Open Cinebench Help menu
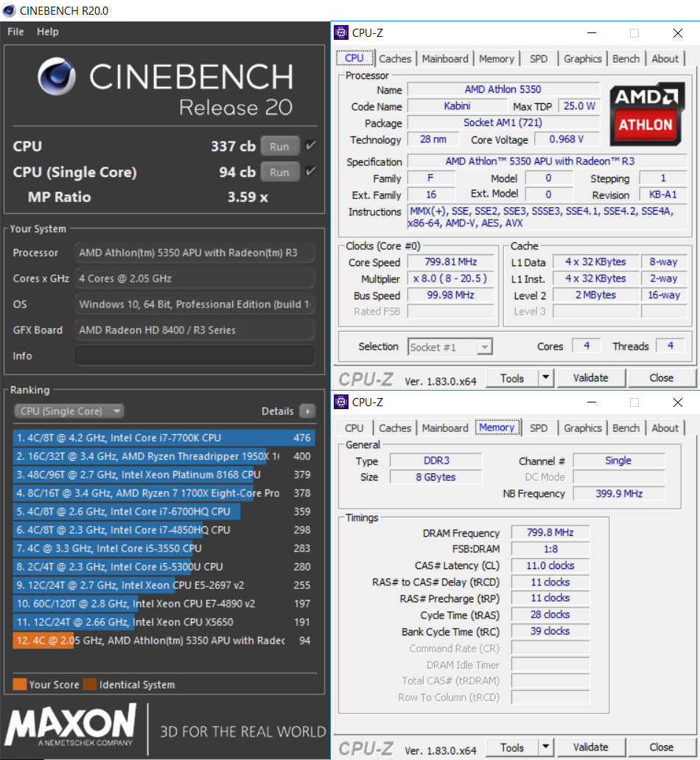The height and width of the screenshot is (760, 700). point(47,32)
